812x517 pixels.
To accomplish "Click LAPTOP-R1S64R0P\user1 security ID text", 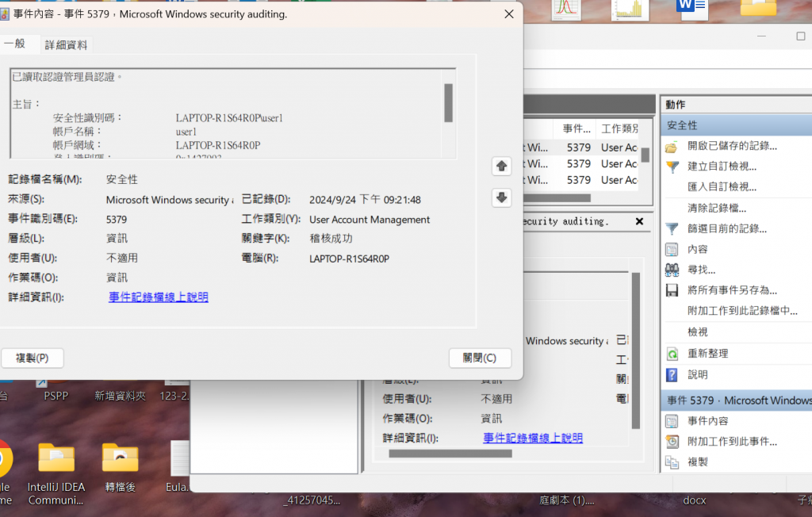I will pyautogui.click(x=229, y=118).
